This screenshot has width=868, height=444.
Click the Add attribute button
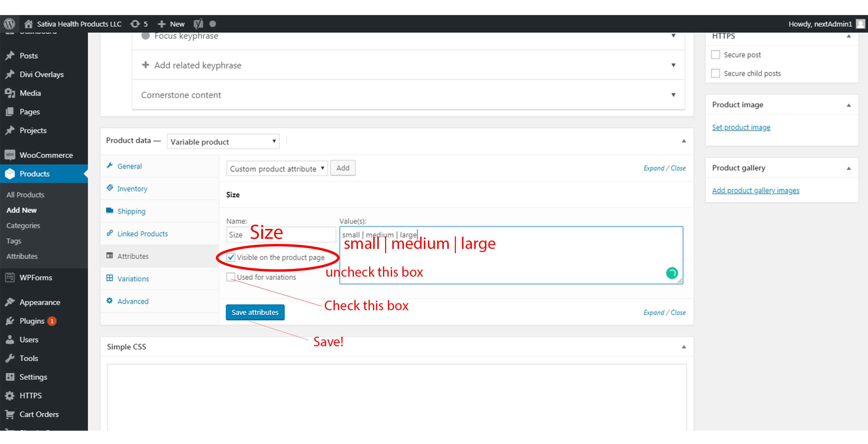[x=343, y=168]
